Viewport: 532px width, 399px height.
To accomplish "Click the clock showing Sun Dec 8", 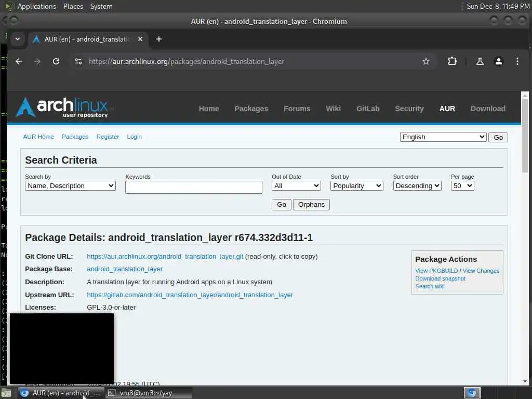I will pyautogui.click(x=498, y=6).
